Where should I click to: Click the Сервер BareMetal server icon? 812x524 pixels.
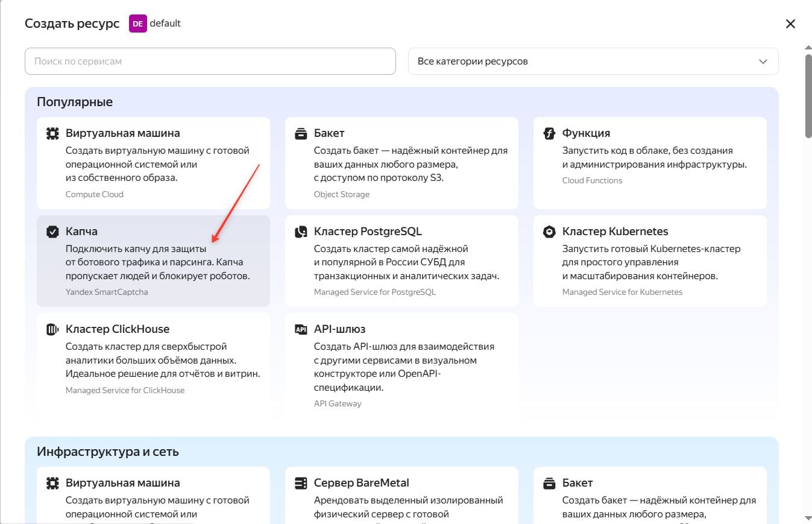(x=301, y=483)
